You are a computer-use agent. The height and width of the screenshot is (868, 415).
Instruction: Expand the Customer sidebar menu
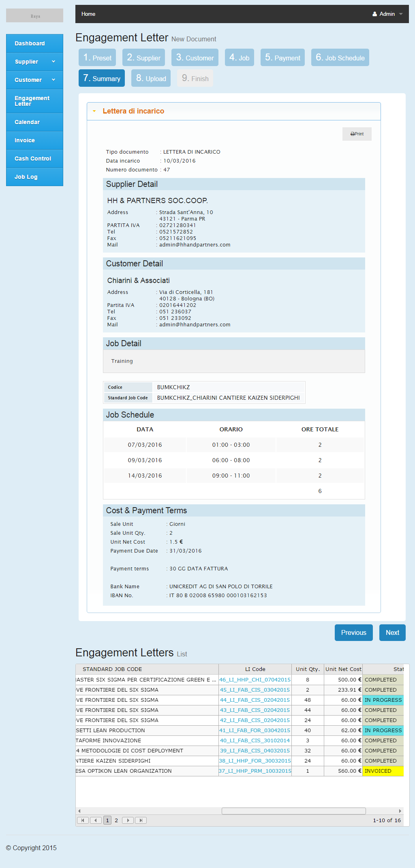(x=34, y=80)
